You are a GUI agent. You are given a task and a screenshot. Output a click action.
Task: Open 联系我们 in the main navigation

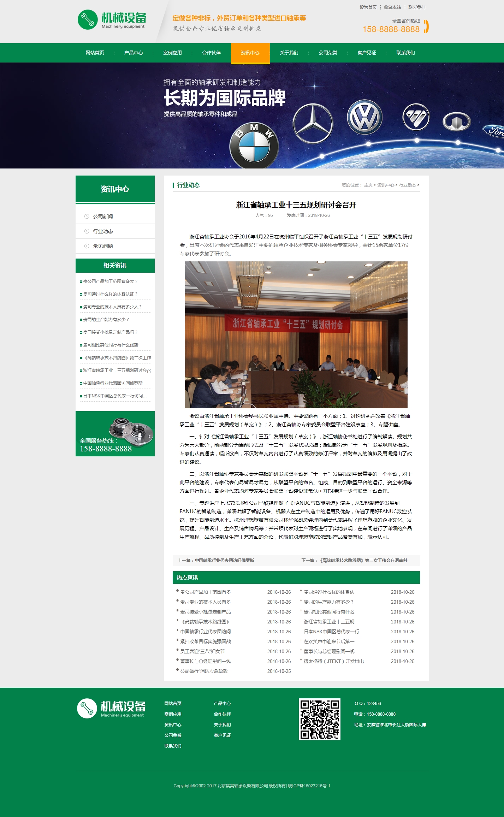click(x=405, y=53)
